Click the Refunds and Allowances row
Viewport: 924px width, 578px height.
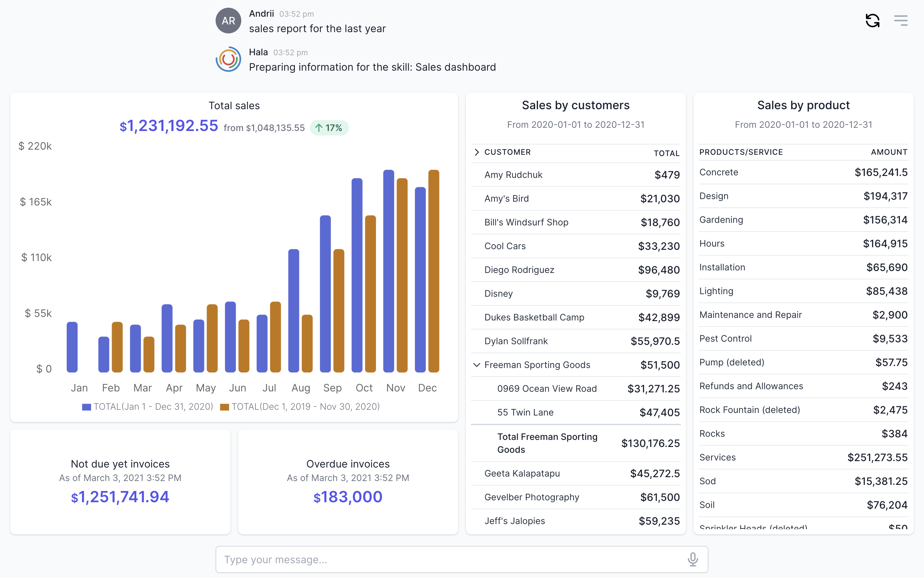pos(803,386)
